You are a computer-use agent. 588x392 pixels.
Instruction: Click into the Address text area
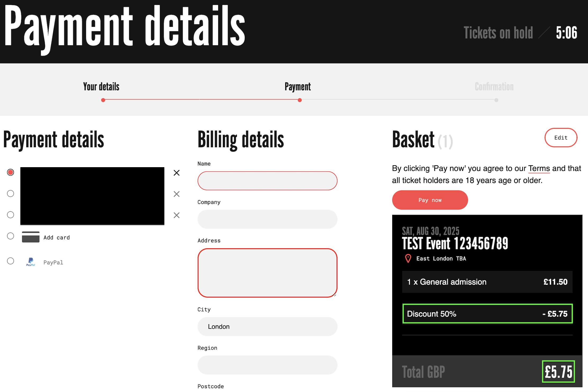pos(267,273)
